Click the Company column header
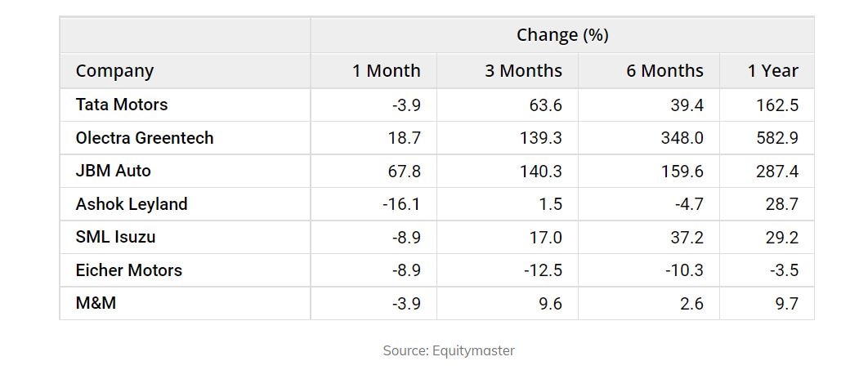The height and width of the screenshot is (370, 868). (x=114, y=71)
